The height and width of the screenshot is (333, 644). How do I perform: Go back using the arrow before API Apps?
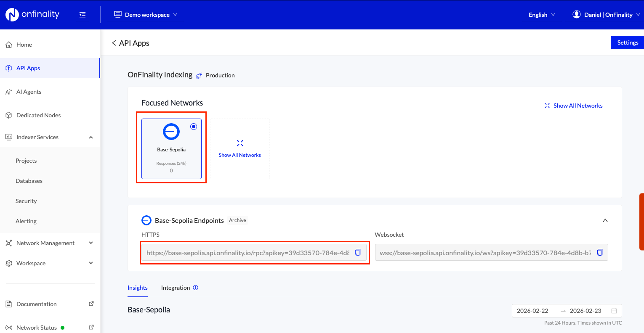(114, 42)
